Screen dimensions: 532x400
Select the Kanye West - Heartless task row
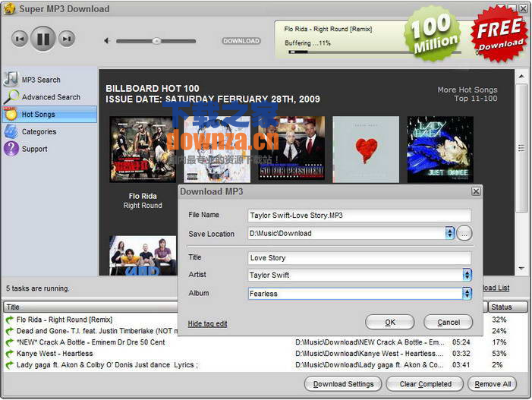(266, 354)
